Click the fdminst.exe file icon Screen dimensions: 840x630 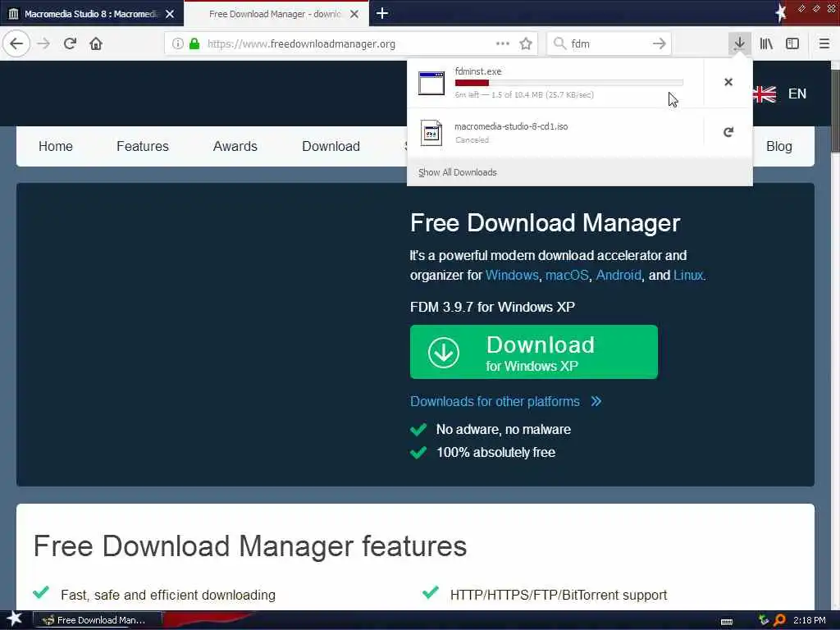431,83
